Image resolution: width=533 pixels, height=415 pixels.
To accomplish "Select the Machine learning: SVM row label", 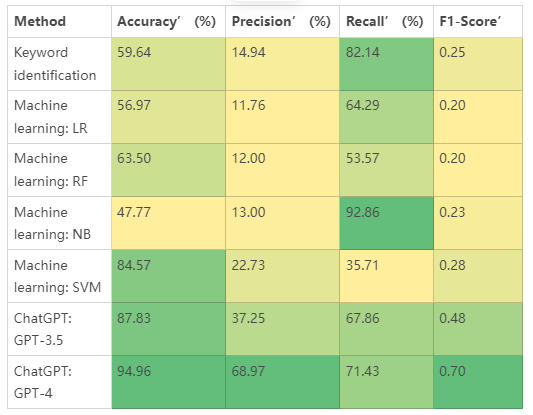I will pos(59,276).
